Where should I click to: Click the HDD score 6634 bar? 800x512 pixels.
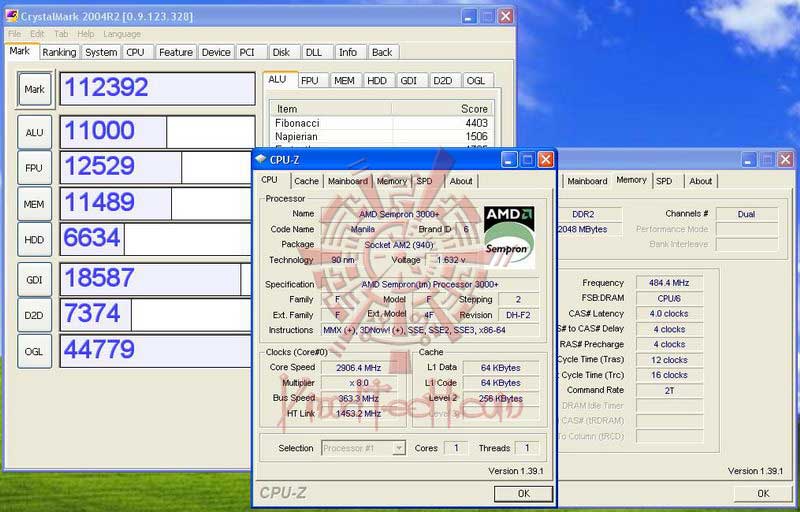tap(156, 239)
